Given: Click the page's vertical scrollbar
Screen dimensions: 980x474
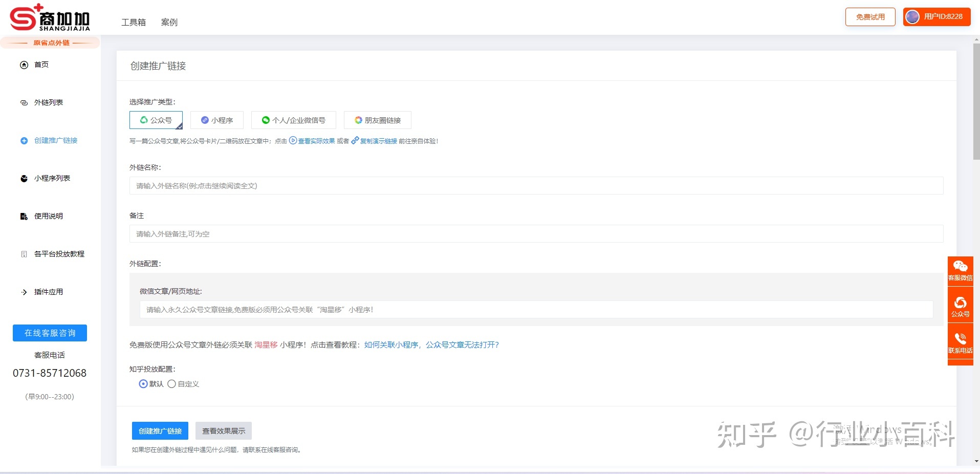Looking at the screenshot, I should click(976, 102).
